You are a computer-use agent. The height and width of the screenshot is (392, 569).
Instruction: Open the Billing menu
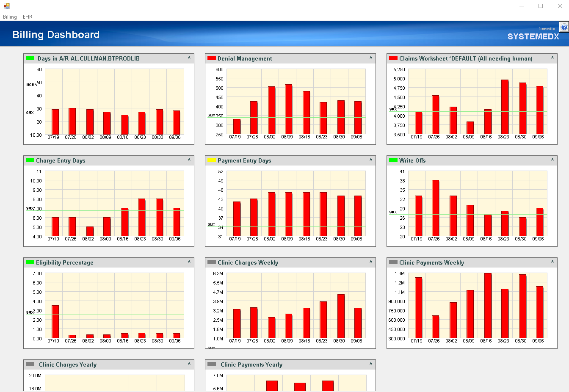coord(9,17)
